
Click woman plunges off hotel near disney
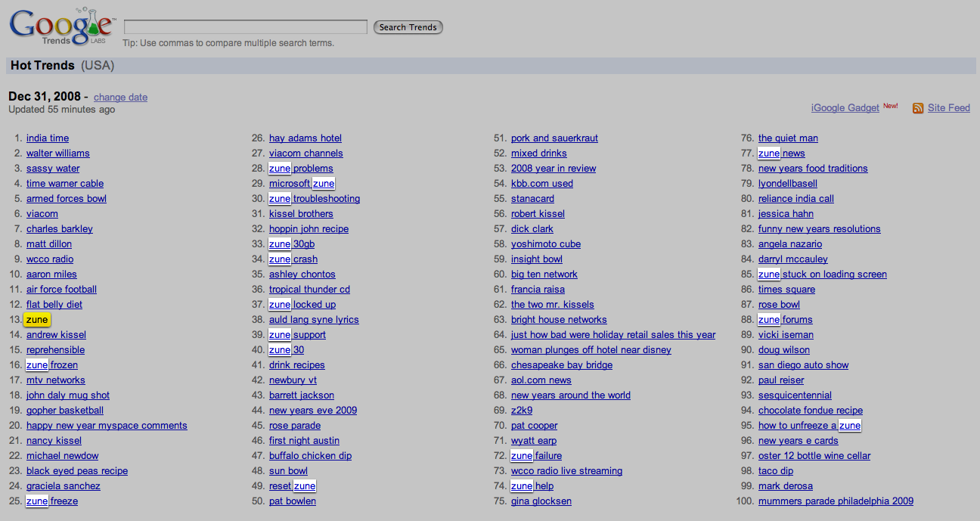[x=591, y=350]
